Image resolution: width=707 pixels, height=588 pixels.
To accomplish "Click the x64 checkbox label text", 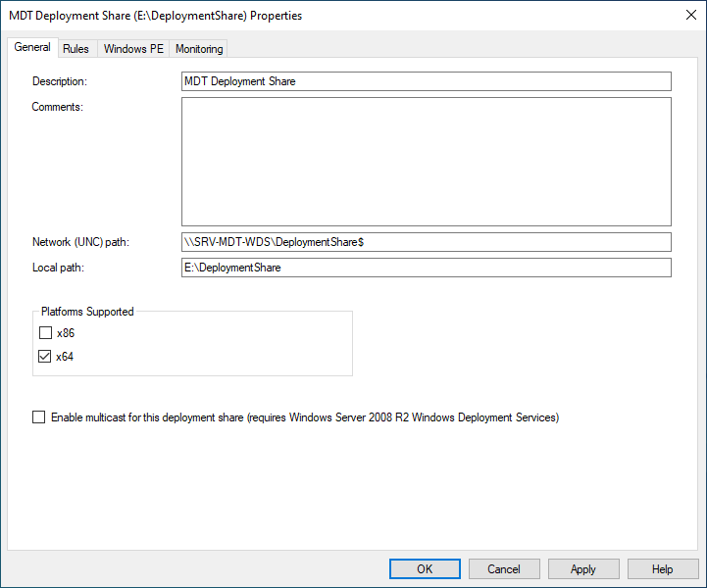I will click(x=65, y=357).
